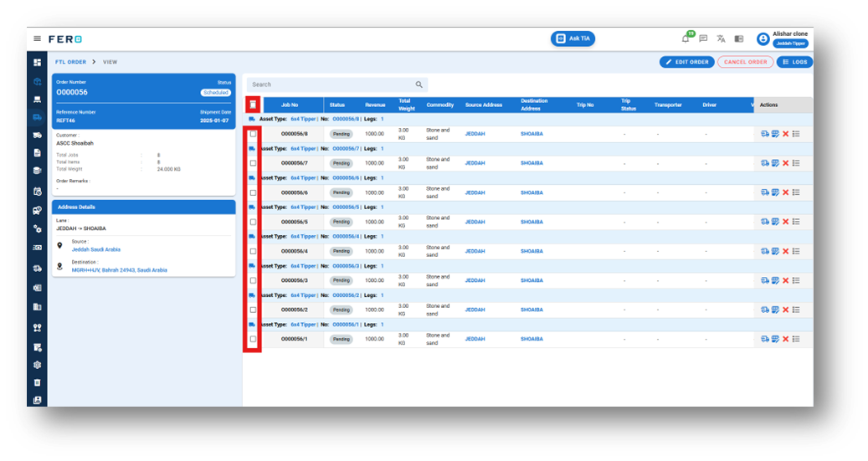This screenshot has width=868, height=461.
Task: Open leg link 0000056/8 in group row
Action: pyautogui.click(x=346, y=119)
